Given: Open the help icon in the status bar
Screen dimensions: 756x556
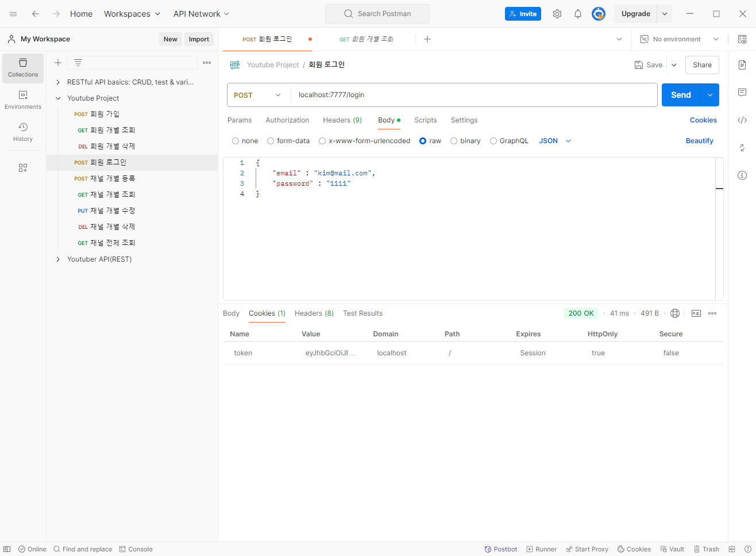Looking at the screenshot, I should 748,549.
